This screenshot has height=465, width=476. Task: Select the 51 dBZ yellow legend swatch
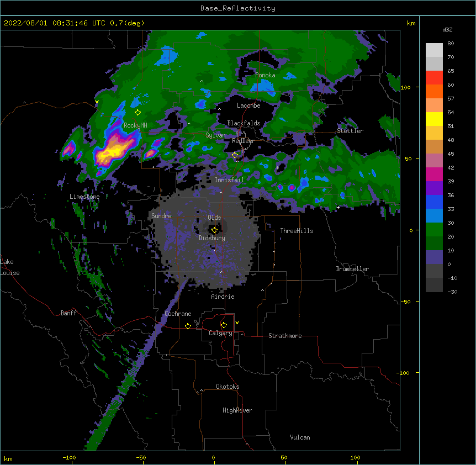click(434, 119)
